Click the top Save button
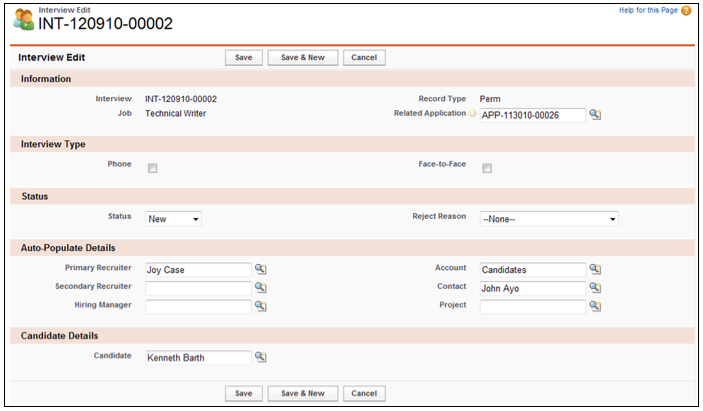The image size is (703, 411). (243, 57)
